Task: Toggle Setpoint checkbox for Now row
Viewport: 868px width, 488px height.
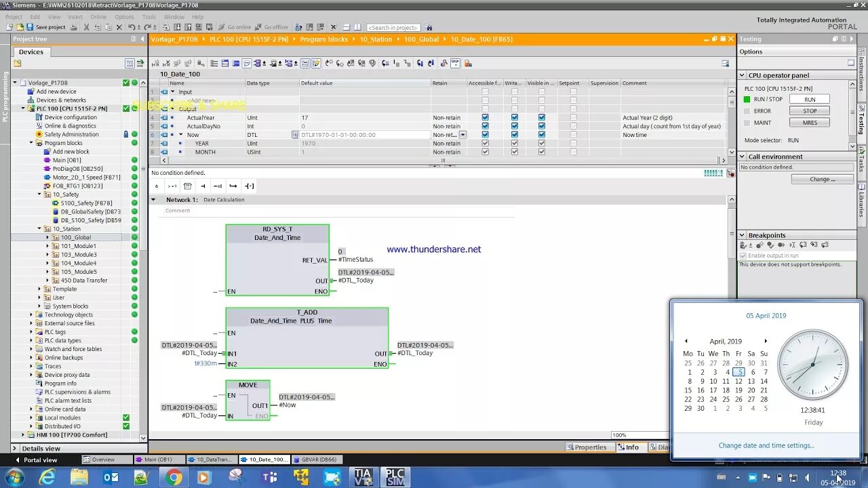Action: point(573,135)
